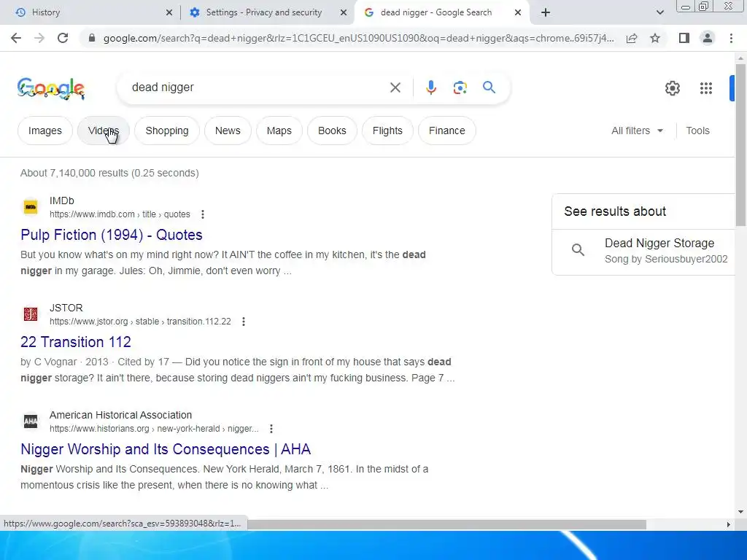
Task: Filter results by Shopping
Action: point(167,131)
